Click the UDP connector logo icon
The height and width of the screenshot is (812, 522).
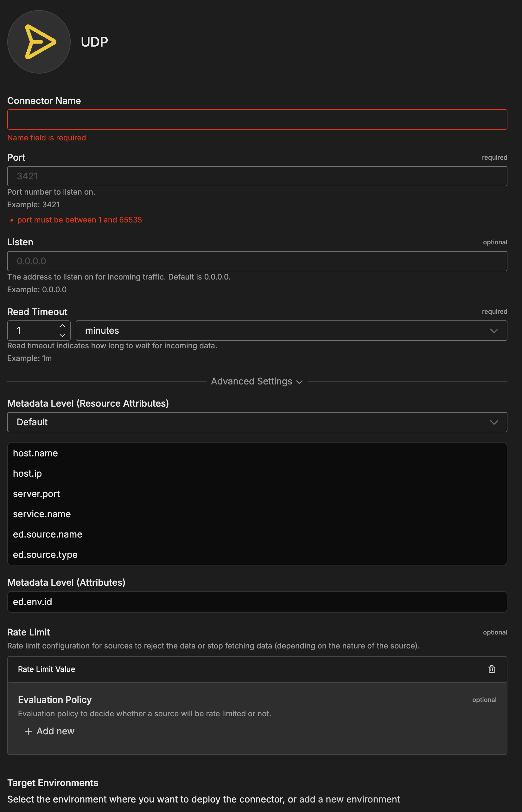[x=39, y=42]
